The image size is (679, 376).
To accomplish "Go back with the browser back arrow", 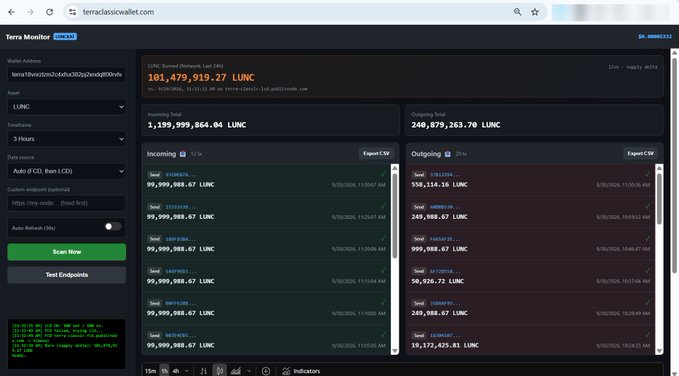I will pyautogui.click(x=11, y=12).
